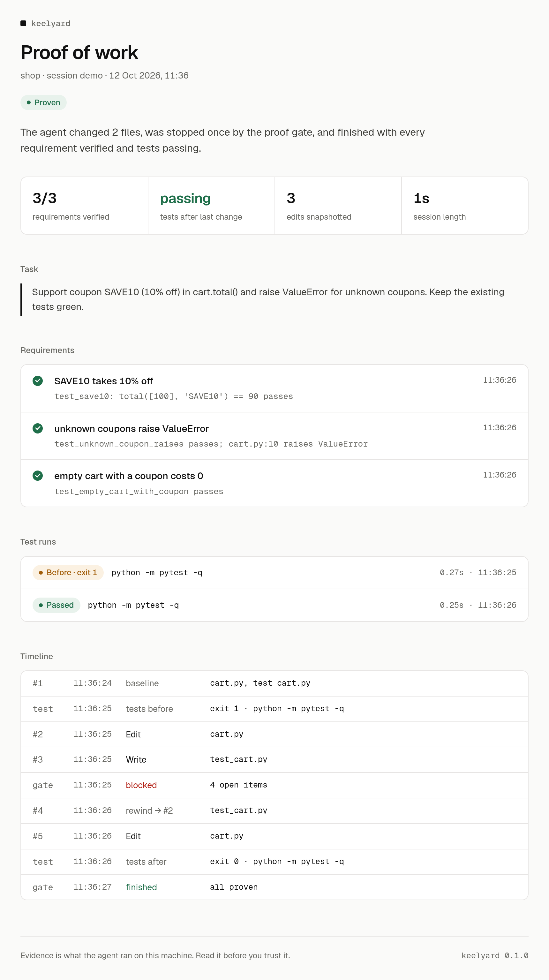Click the passing tests stat value

(x=185, y=199)
